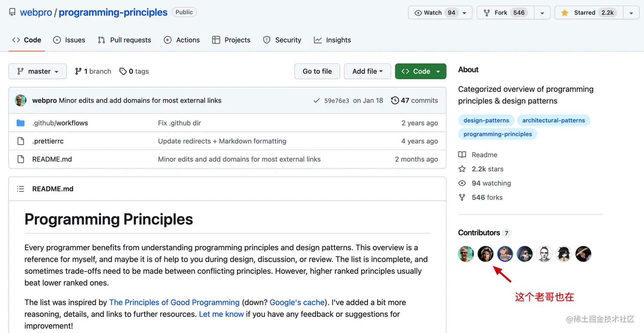Open Update redirects + Markdown formatting commit

pyautogui.click(x=222, y=141)
